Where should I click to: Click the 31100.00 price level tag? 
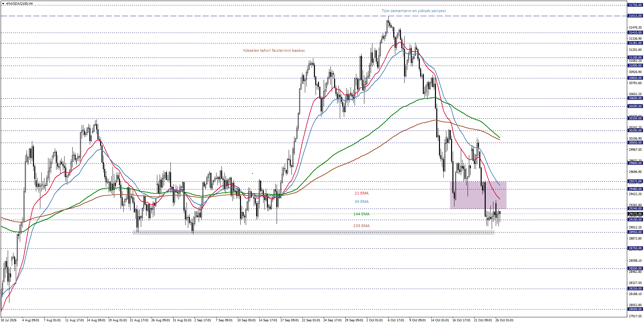click(635, 58)
